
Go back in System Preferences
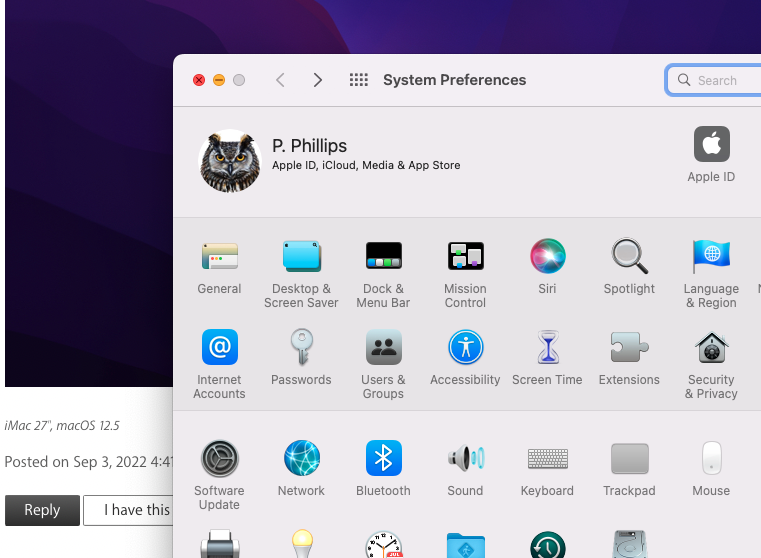point(281,80)
